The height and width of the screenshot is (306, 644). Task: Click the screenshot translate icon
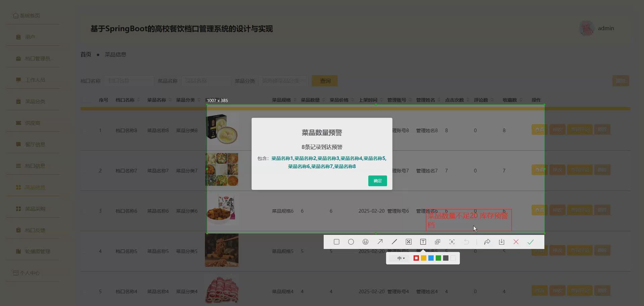coord(437,242)
